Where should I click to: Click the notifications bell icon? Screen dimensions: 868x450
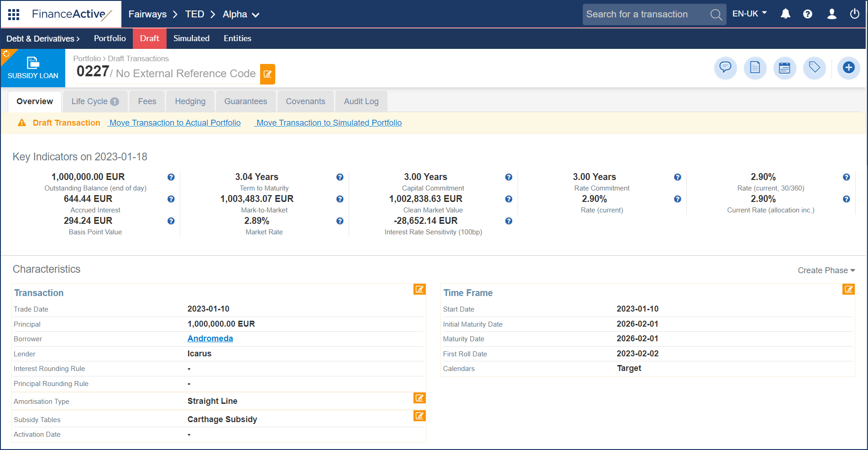[785, 14]
